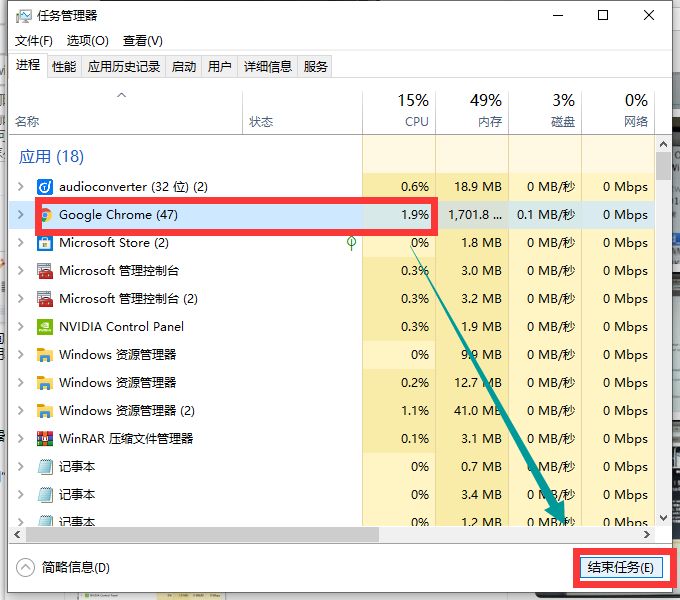Screen dimensions: 680x600
Task: Click the NVIDIA Control Panel icon
Action: click(45, 327)
